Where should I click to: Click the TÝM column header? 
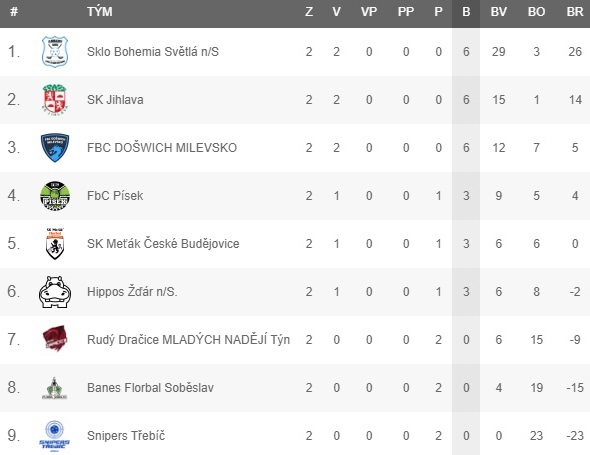pyautogui.click(x=100, y=12)
